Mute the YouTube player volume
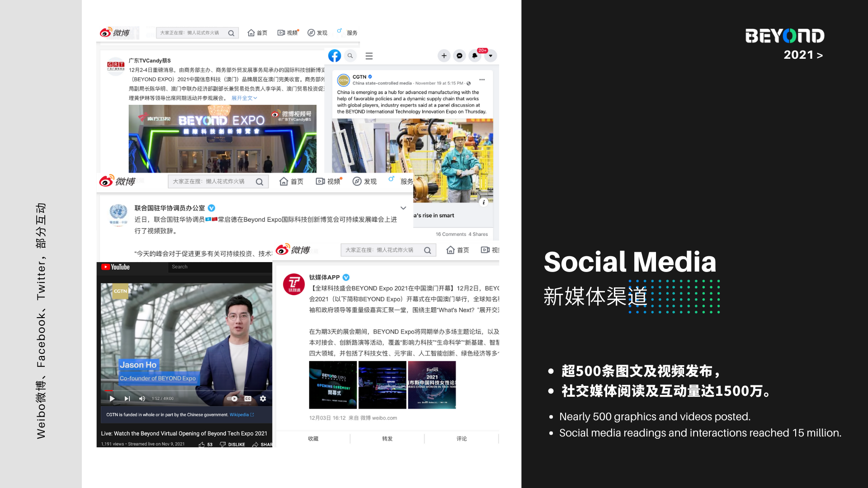This screenshot has width=868, height=488. [x=142, y=399]
